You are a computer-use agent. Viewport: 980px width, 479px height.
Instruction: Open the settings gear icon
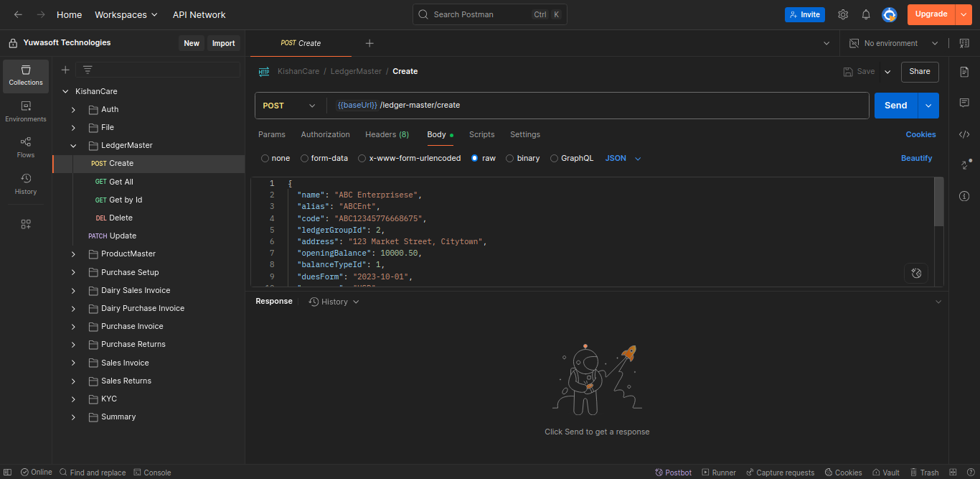(843, 14)
